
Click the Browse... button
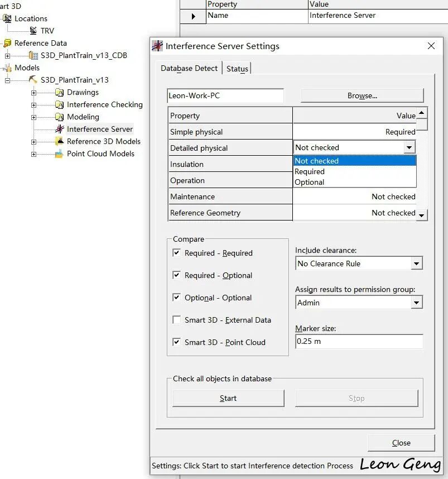click(x=362, y=95)
